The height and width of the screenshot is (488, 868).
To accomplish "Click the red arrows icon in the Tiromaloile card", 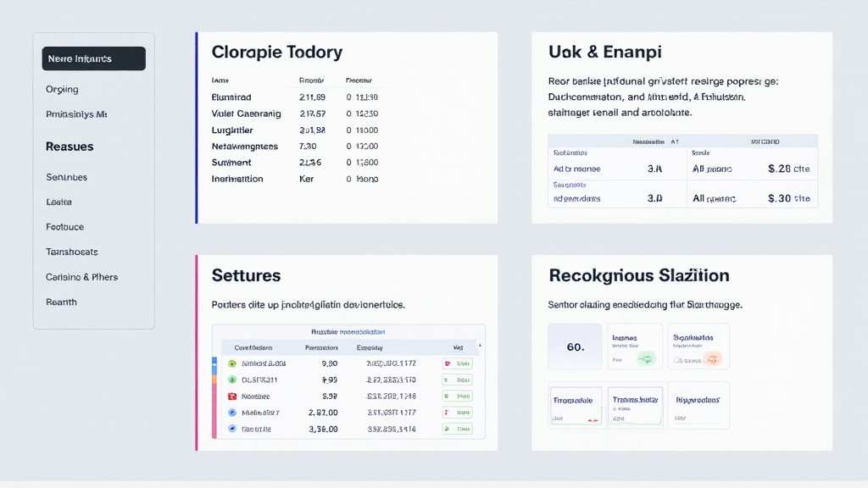I will point(592,419).
